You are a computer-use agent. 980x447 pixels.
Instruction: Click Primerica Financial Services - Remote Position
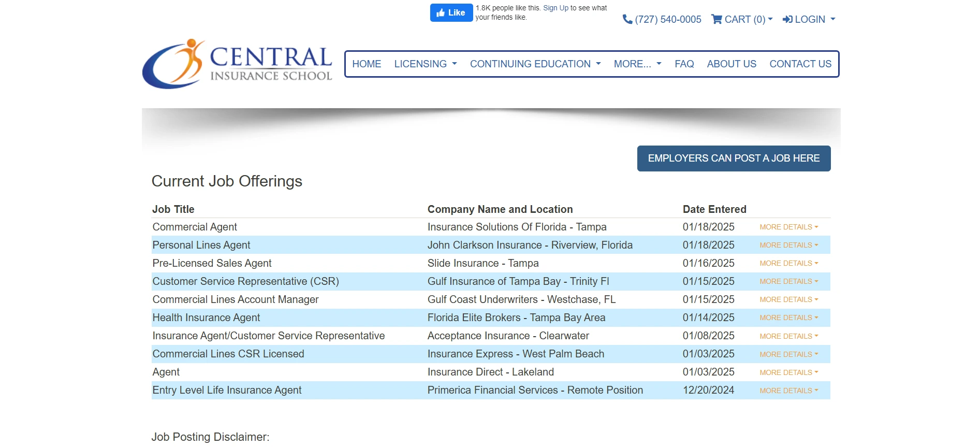coord(535,390)
